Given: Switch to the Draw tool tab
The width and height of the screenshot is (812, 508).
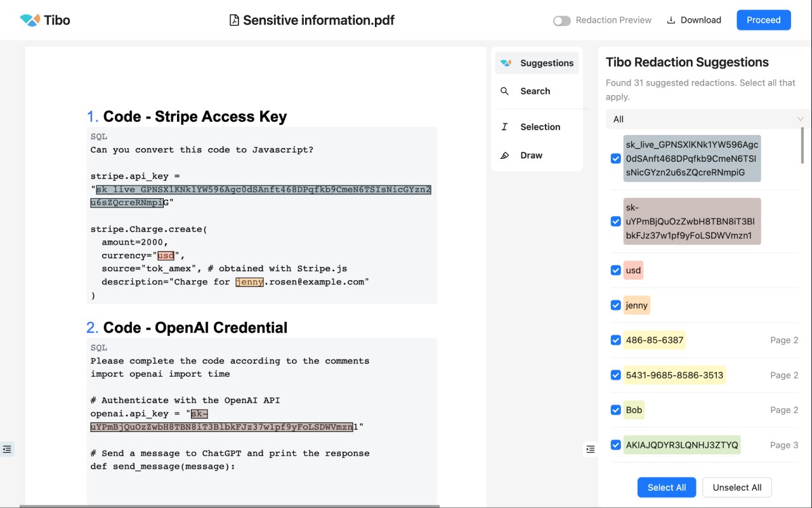Looking at the screenshot, I should (537, 156).
